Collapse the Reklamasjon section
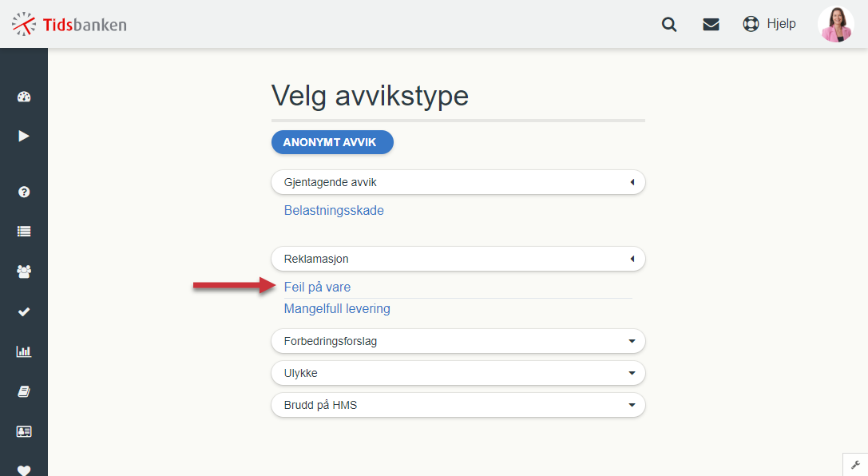Screen dimensions: 868x476 point(458,259)
